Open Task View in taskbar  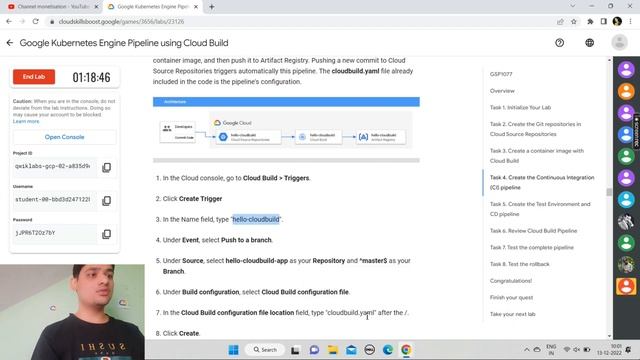[x=296, y=350]
